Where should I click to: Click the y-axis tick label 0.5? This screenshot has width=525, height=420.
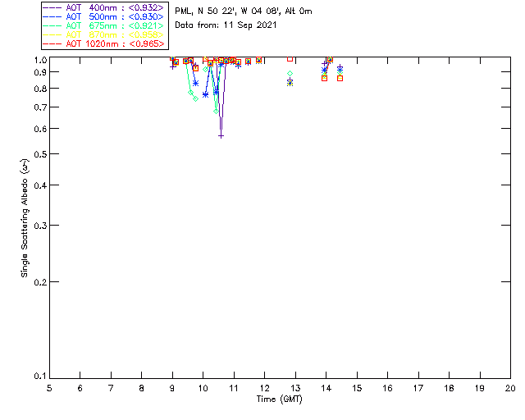(x=40, y=154)
